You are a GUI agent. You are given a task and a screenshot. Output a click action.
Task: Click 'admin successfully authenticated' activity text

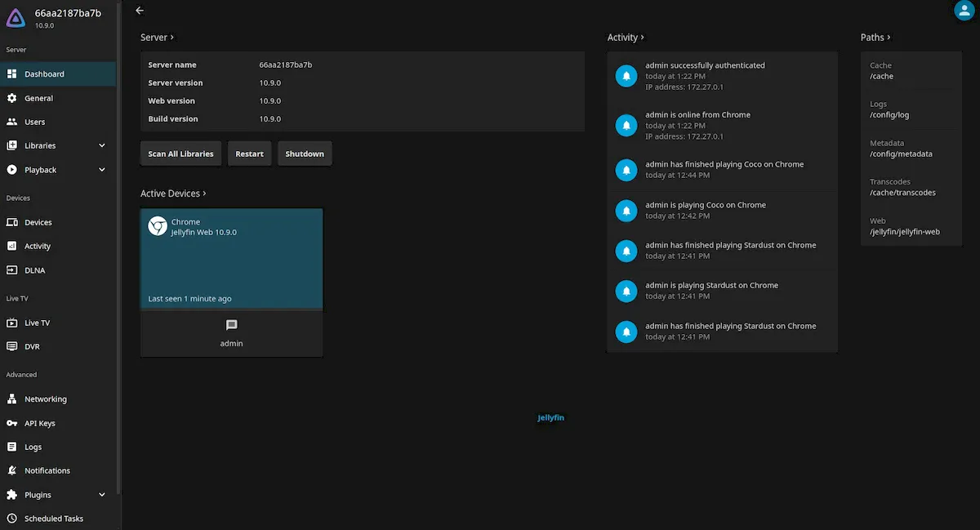pos(705,65)
